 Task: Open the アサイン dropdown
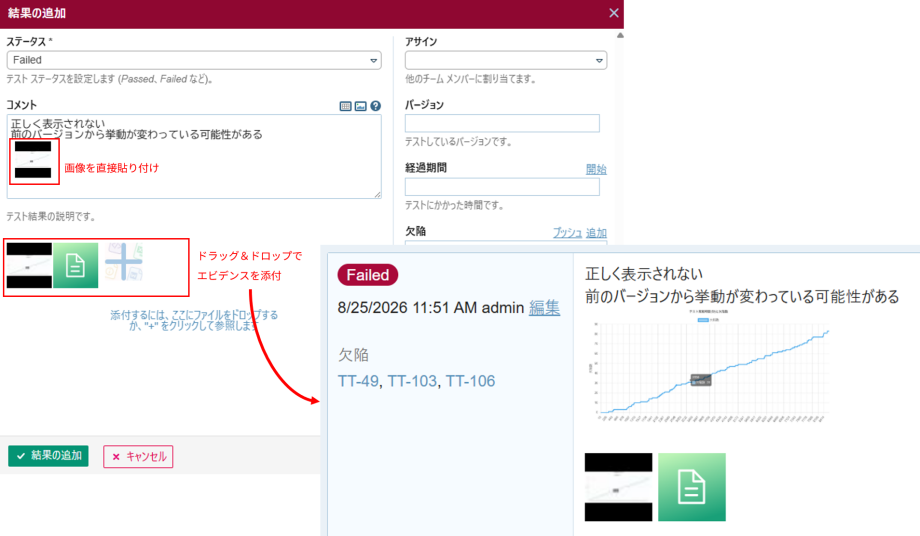(x=506, y=60)
